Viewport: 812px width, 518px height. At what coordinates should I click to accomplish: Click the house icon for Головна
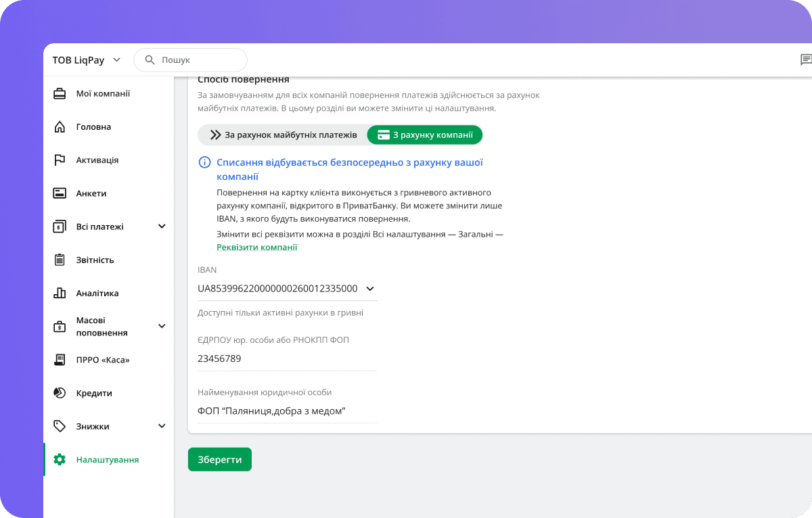point(60,127)
